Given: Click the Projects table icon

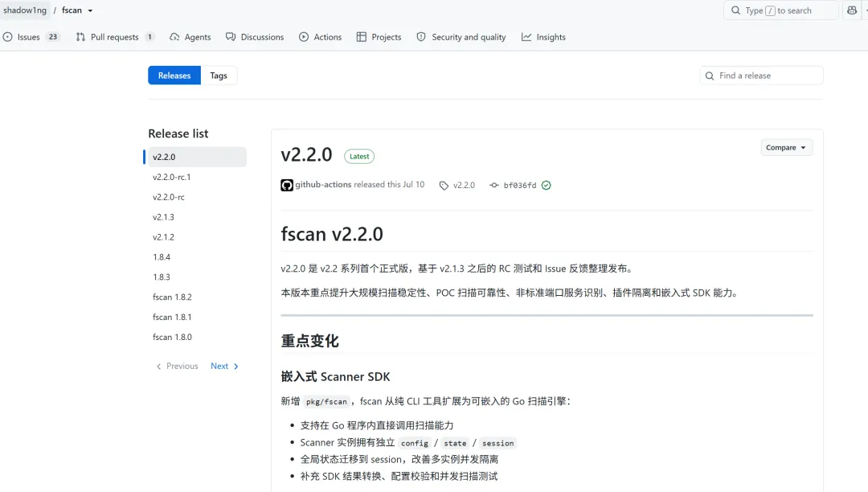Looking at the screenshot, I should coord(362,37).
